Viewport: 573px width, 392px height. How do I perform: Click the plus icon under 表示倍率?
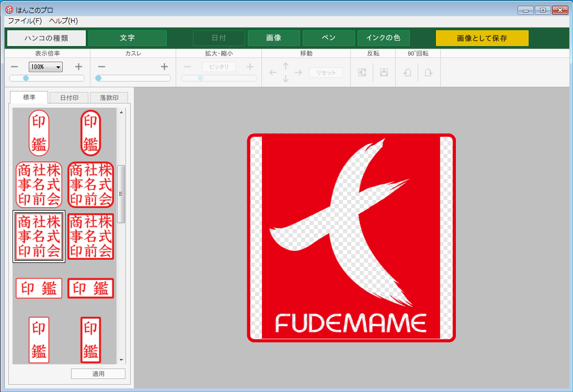[78, 67]
